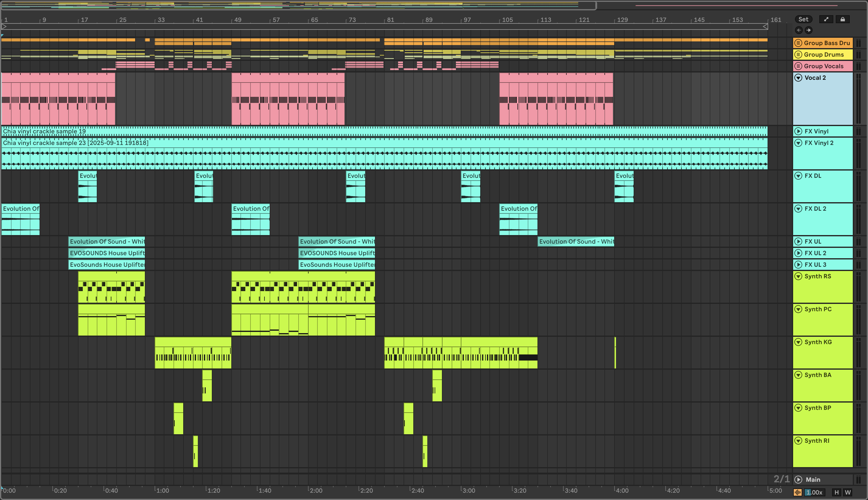Select the last Evolution Of Sound clip on FX UL
The image size is (868, 500).
tap(576, 242)
